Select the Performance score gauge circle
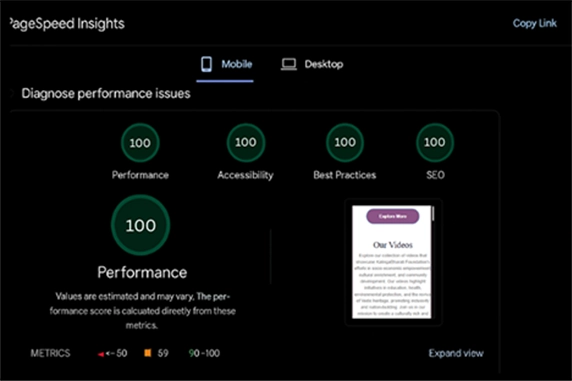 [140, 143]
